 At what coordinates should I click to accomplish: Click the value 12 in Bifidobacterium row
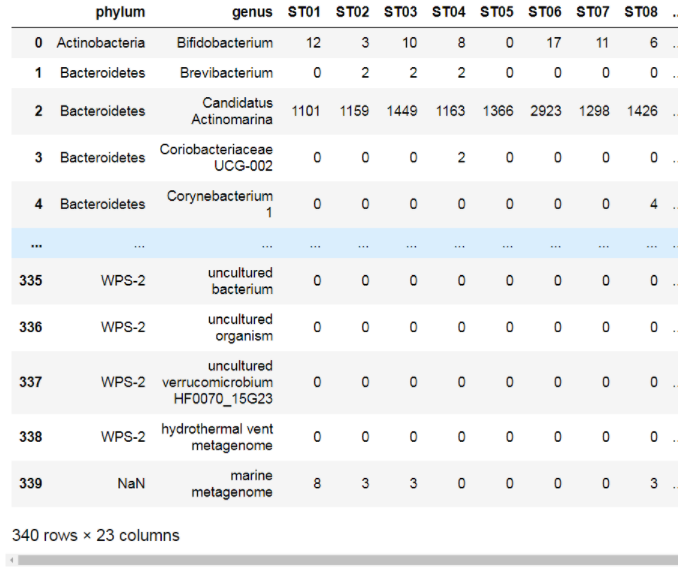pyautogui.click(x=313, y=43)
